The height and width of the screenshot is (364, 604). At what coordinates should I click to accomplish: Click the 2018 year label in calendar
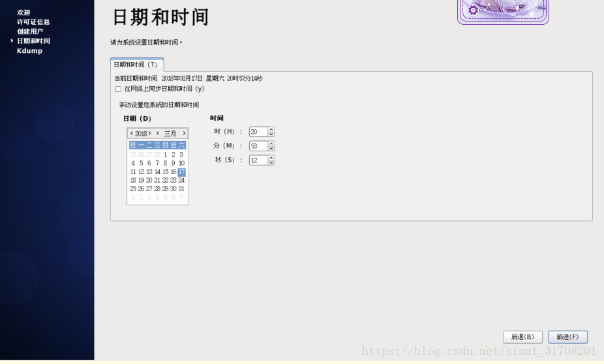click(141, 134)
